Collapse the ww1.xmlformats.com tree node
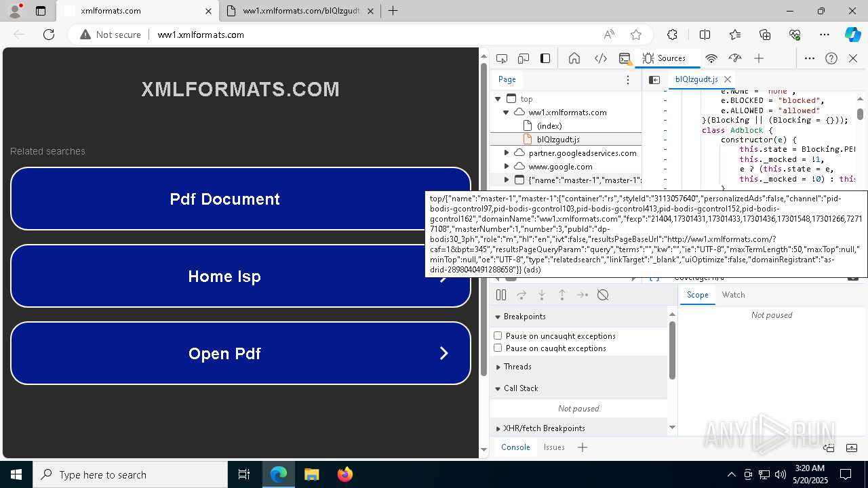This screenshot has height=488, width=868. pyautogui.click(x=506, y=113)
